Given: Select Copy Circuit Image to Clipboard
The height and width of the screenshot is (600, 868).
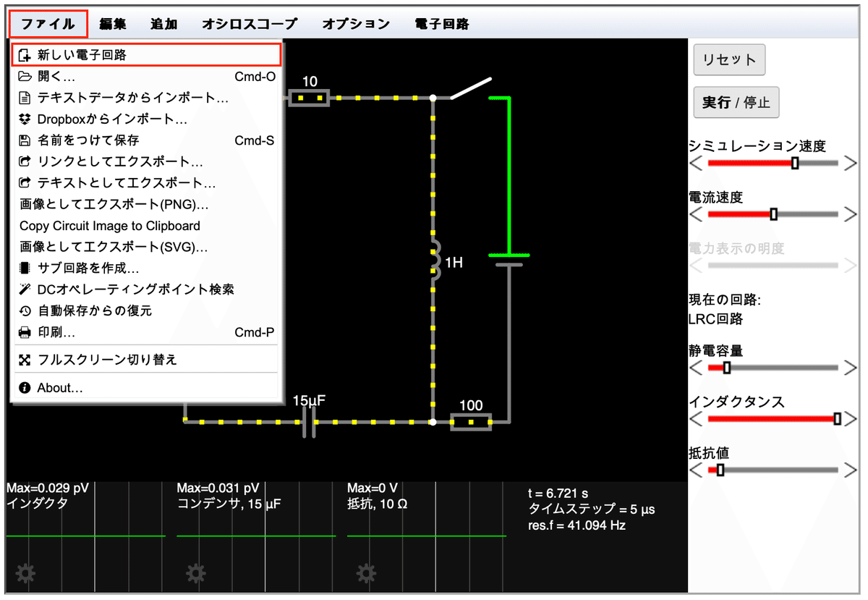Looking at the screenshot, I should point(146,226).
